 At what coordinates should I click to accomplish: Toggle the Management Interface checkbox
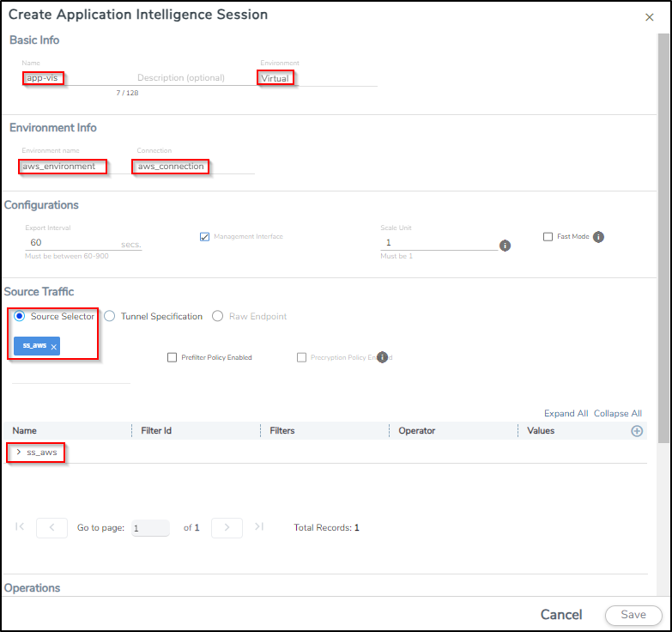[205, 237]
